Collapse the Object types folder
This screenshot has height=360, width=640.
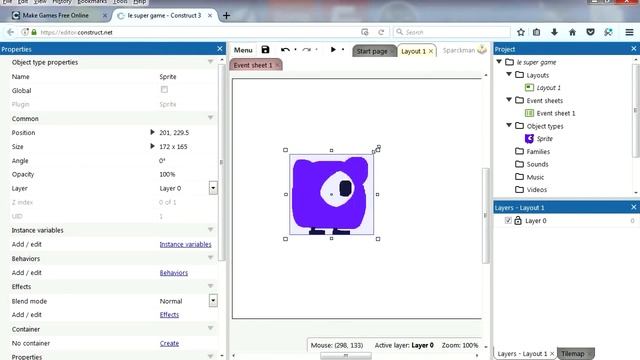[509, 125]
